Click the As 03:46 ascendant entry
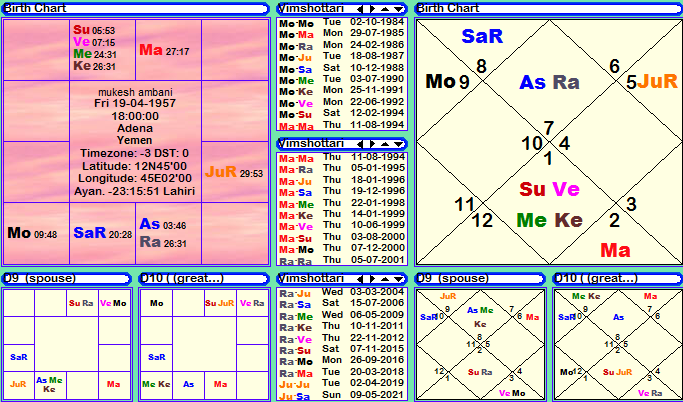683x402 pixels. point(162,224)
